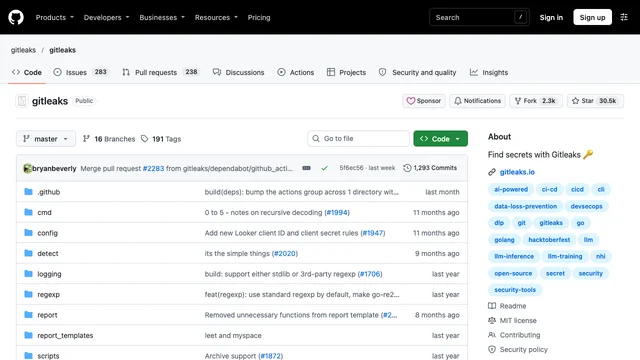This screenshot has height=360, width=640.
Task: Select the golang topic tag
Action: pyautogui.click(x=504, y=240)
